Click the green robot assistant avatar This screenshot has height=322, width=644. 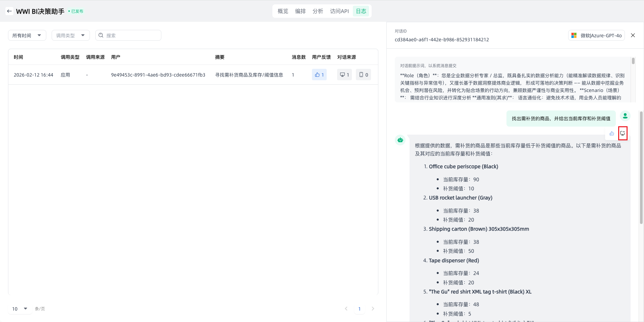pyautogui.click(x=400, y=140)
